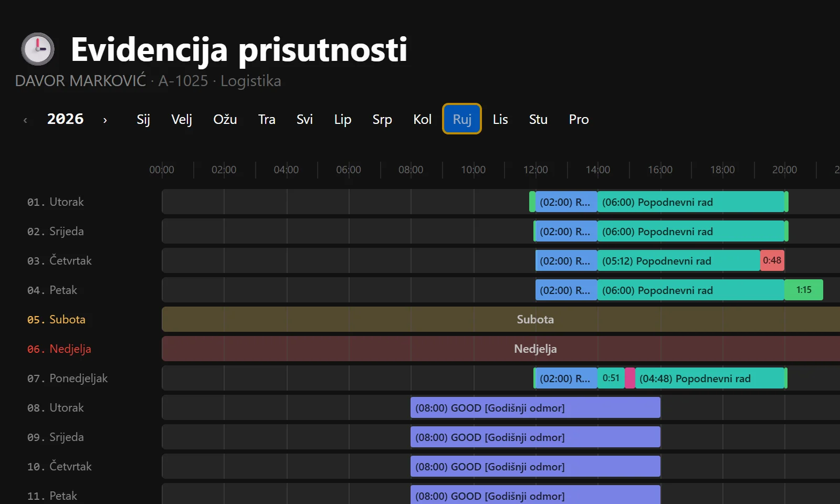
Task: Select the (02:00) block on 02. Srijeda
Action: 566,232
